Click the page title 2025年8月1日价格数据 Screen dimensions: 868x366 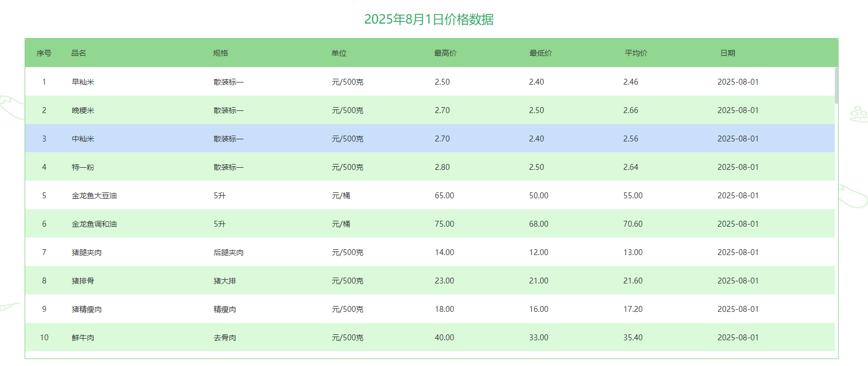(x=429, y=19)
